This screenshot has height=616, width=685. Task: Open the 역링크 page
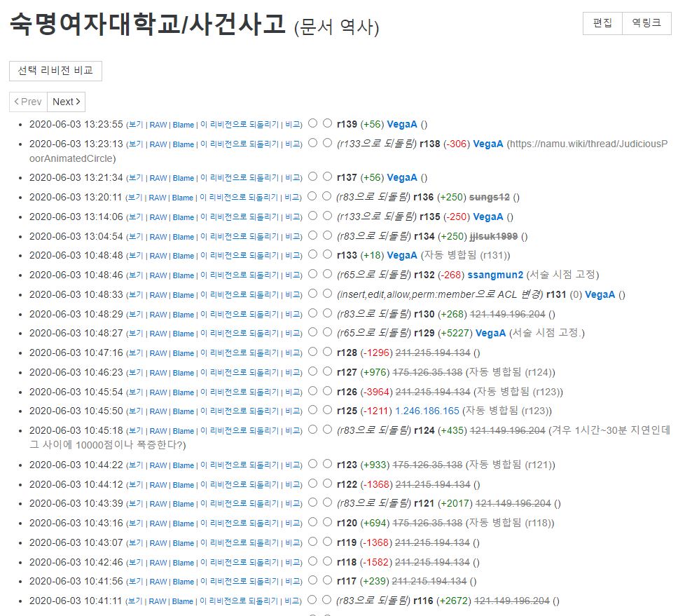click(646, 23)
